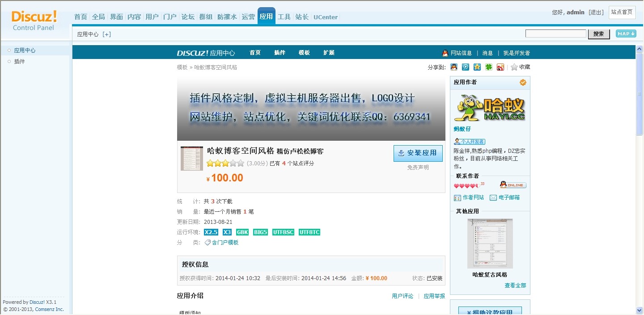This screenshot has width=644, height=315.
Task: Open app center 模板 menu
Action: 304,53
